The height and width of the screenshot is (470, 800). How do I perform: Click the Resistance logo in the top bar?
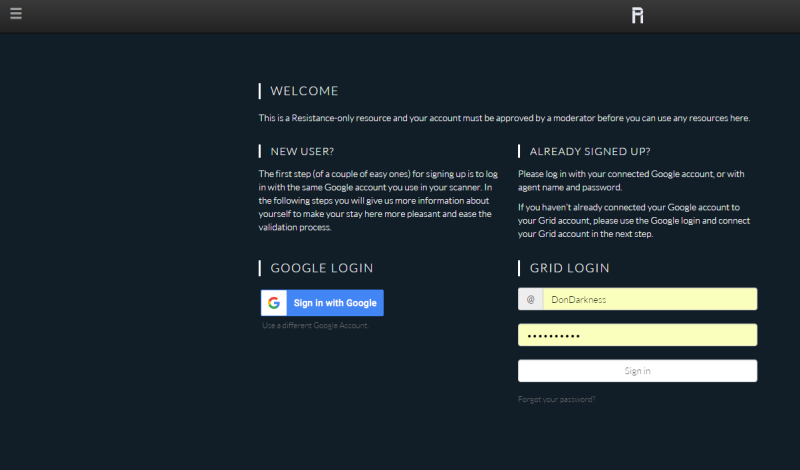coord(637,15)
